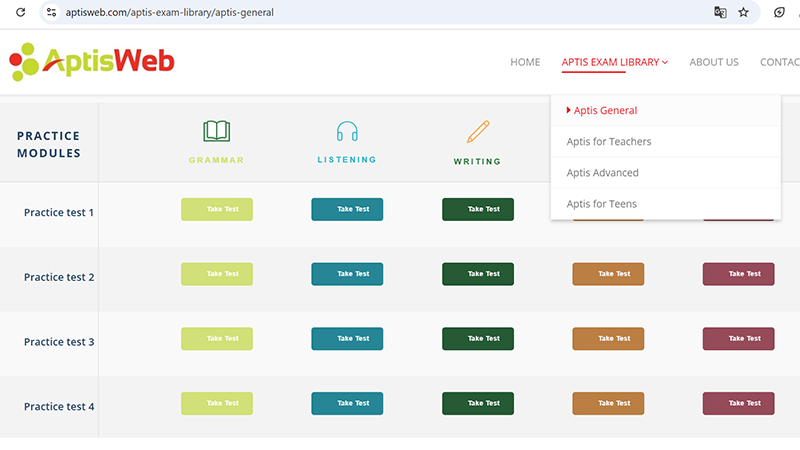Take Grammar test for Practice test 3
The image size is (800, 450).
(x=217, y=339)
